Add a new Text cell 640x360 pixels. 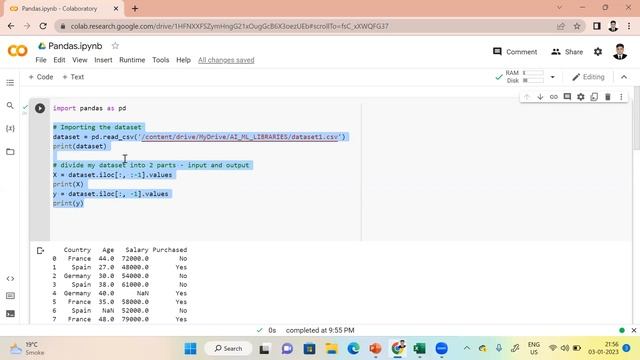click(73, 77)
